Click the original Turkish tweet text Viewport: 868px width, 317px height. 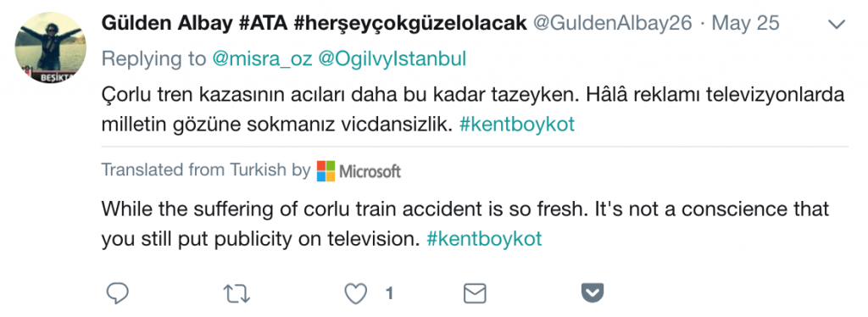[x=473, y=109]
